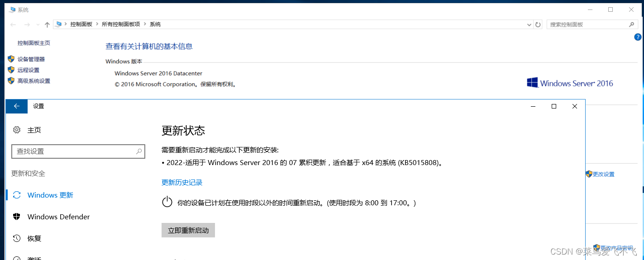Click the Control Panel back arrow
The height and width of the screenshot is (260, 644).
point(13,24)
